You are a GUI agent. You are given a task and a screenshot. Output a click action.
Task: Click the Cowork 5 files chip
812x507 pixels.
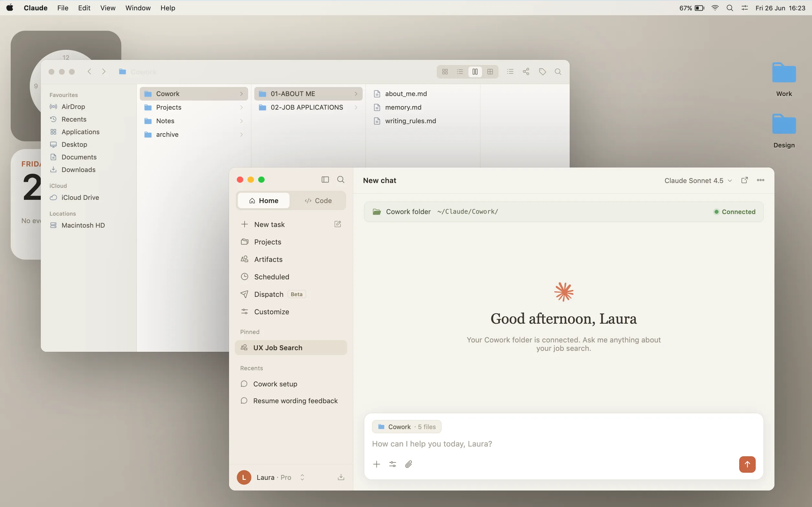click(x=407, y=427)
